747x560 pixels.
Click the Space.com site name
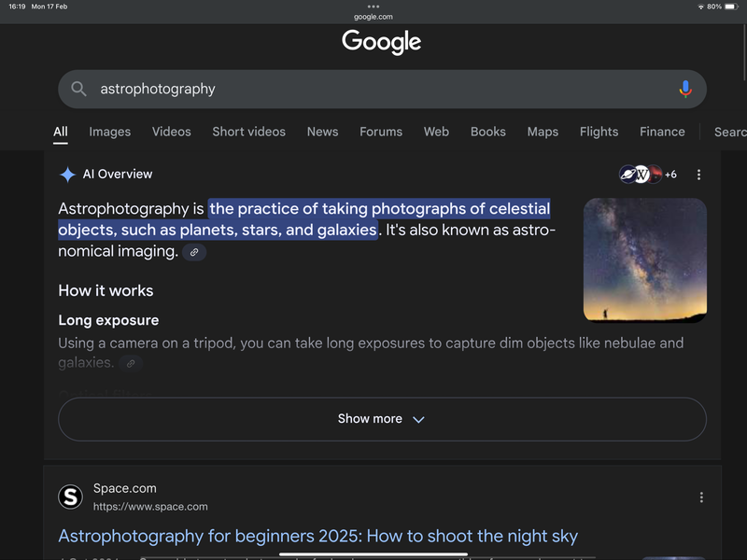tap(125, 488)
